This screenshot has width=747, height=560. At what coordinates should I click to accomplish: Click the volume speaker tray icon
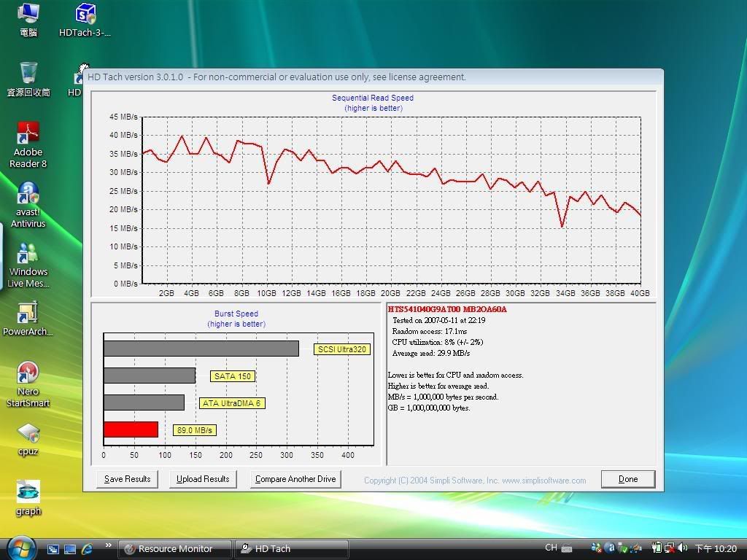[x=682, y=548]
